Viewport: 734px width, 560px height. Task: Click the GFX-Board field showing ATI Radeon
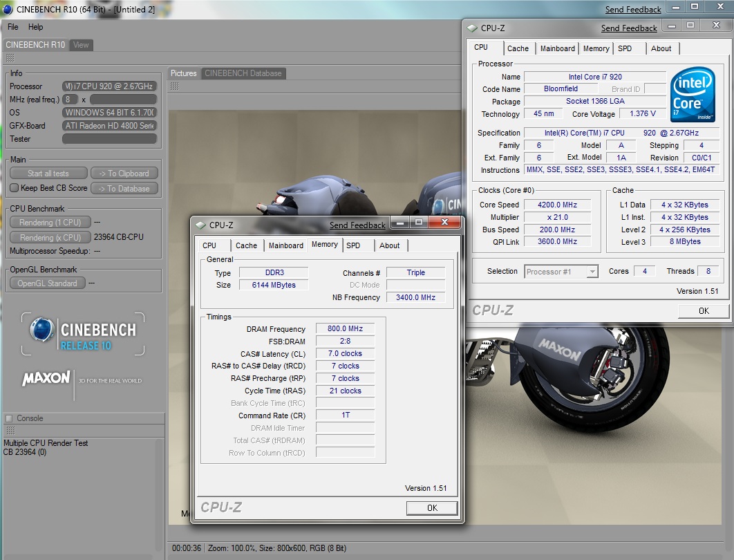click(x=109, y=126)
